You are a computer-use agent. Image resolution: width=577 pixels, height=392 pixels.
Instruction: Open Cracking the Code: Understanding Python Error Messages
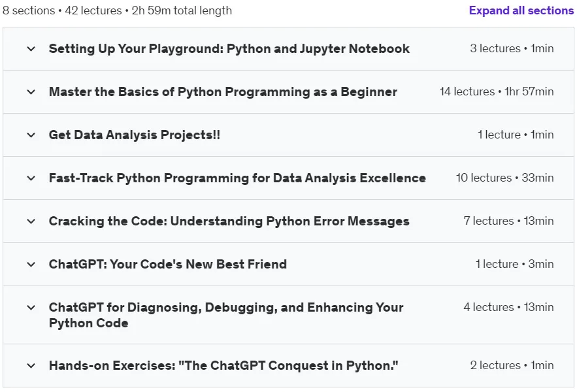(229, 221)
